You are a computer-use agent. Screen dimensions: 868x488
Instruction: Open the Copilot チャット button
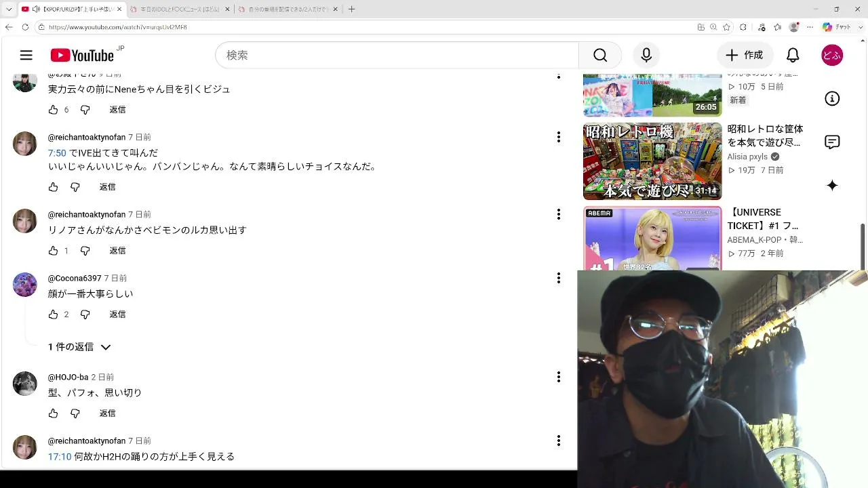coord(837,27)
